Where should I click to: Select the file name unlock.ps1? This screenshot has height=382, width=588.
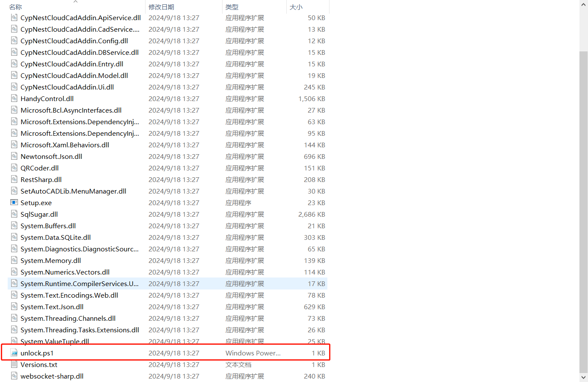[x=37, y=353]
